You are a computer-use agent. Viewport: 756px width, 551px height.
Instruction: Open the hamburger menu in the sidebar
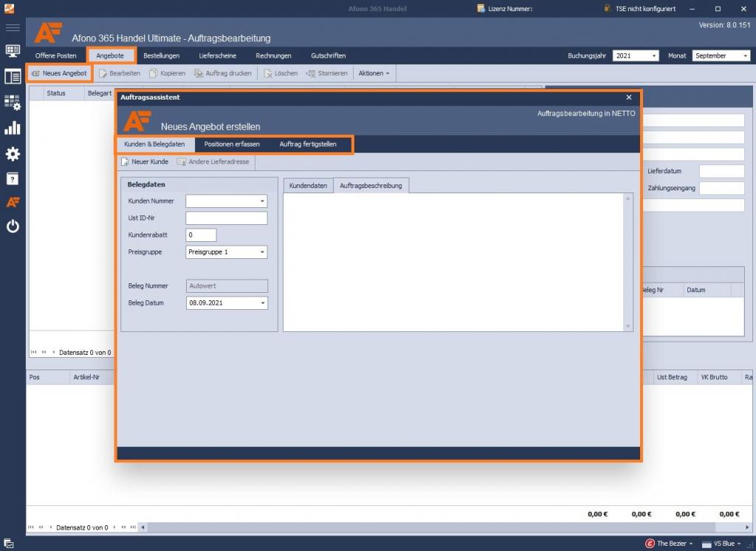click(13, 27)
